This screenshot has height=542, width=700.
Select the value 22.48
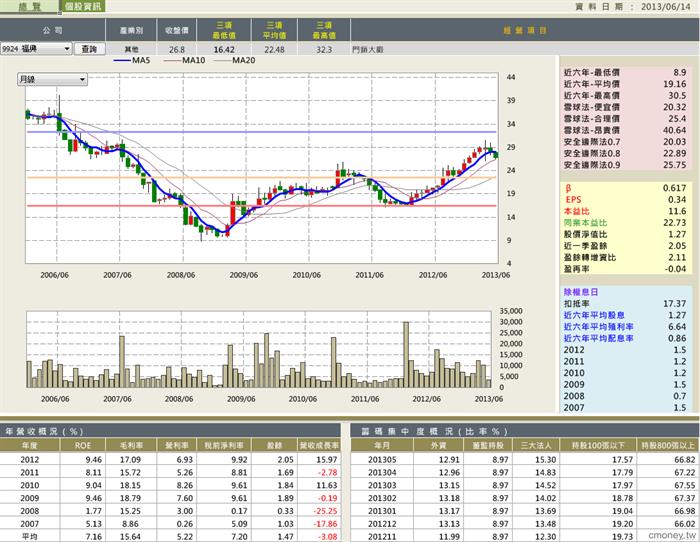(x=274, y=50)
